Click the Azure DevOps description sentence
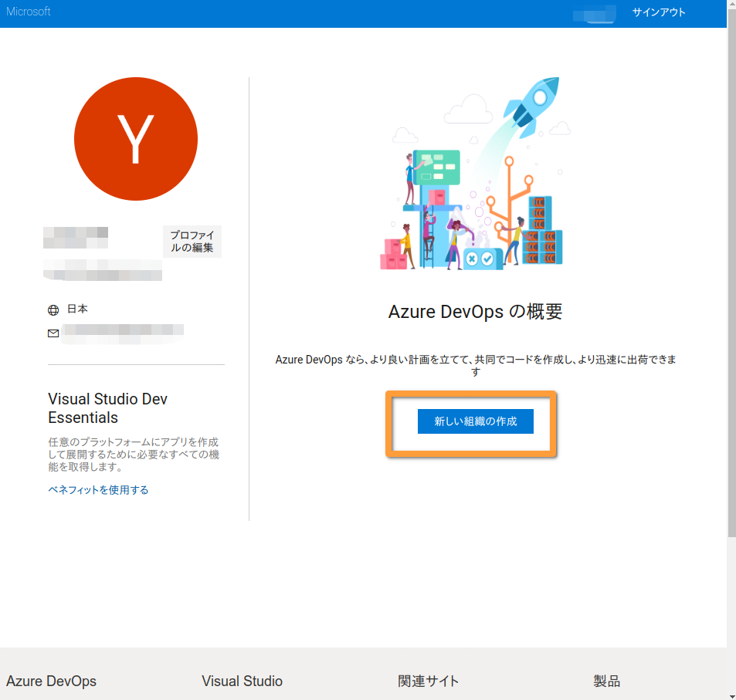The width and height of the screenshot is (736, 700). coord(476,366)
